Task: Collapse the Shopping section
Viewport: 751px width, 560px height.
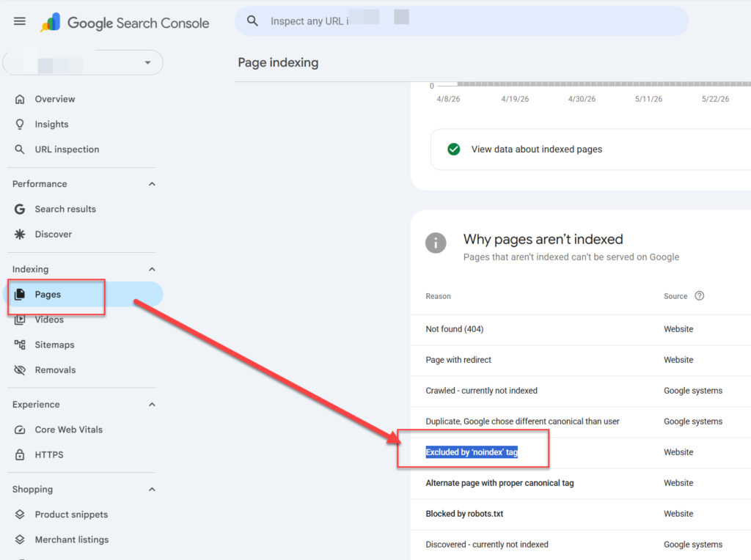Action: (x=152, y=489)
